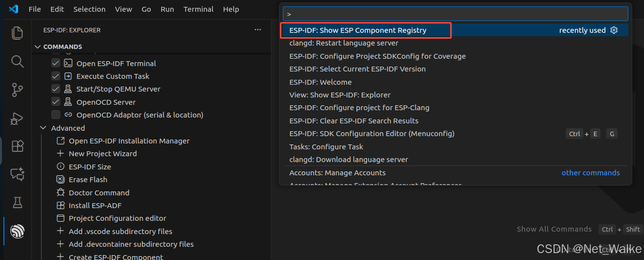Open the Source Control view
The image size is (644, 260).
click(17, 90)
